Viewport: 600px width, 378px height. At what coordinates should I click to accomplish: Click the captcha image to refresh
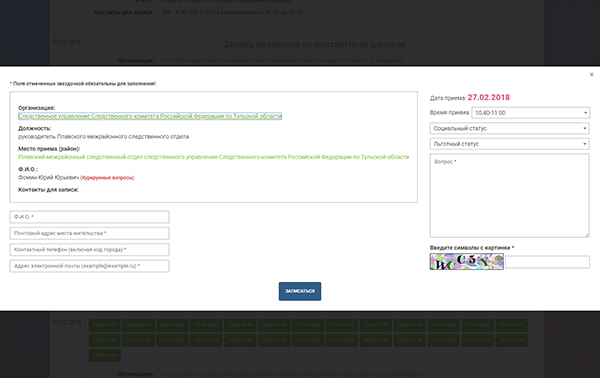click(467, 262)
